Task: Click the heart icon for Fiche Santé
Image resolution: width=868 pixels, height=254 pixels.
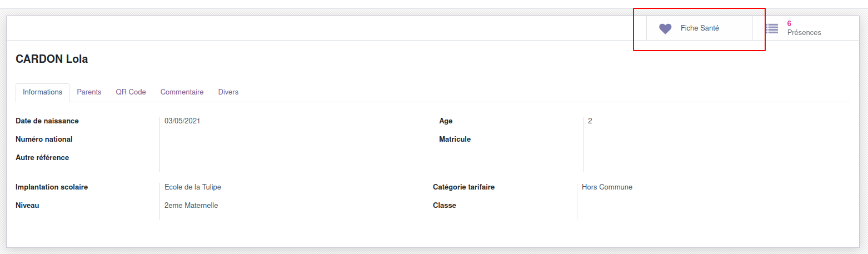Action: (x=665, y=28)
